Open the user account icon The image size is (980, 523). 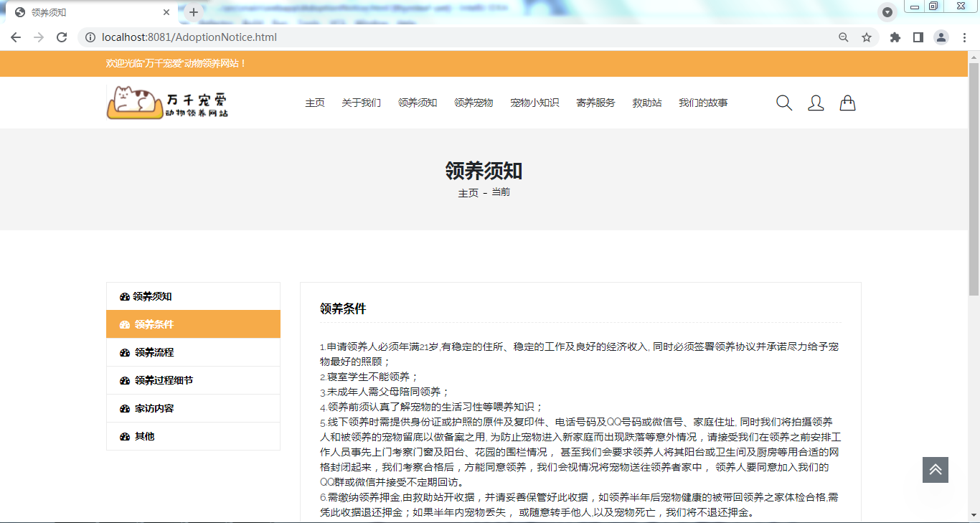816,103
